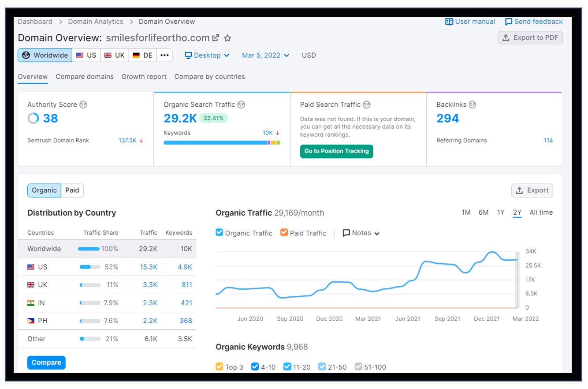This screenshot has height=389, width=588.
Task: Click the globe icon next to Authority Score
Action: [x=83, y=105]
